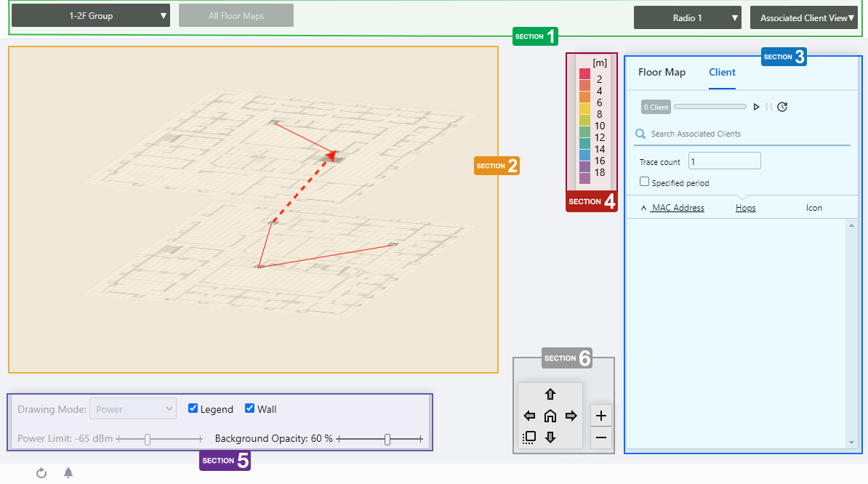Sort the list by MAC Address
The width and height of the screenshot is (868, 484).
678,208
